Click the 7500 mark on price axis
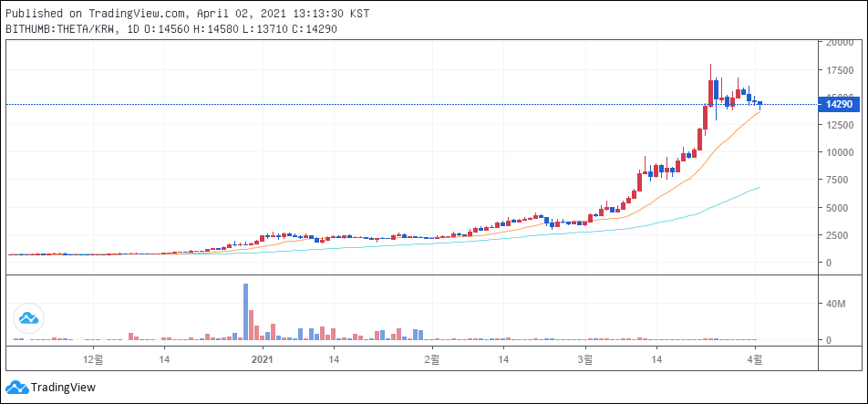The width and height of the screenshot is (868, 404). (x=839, y=180)
